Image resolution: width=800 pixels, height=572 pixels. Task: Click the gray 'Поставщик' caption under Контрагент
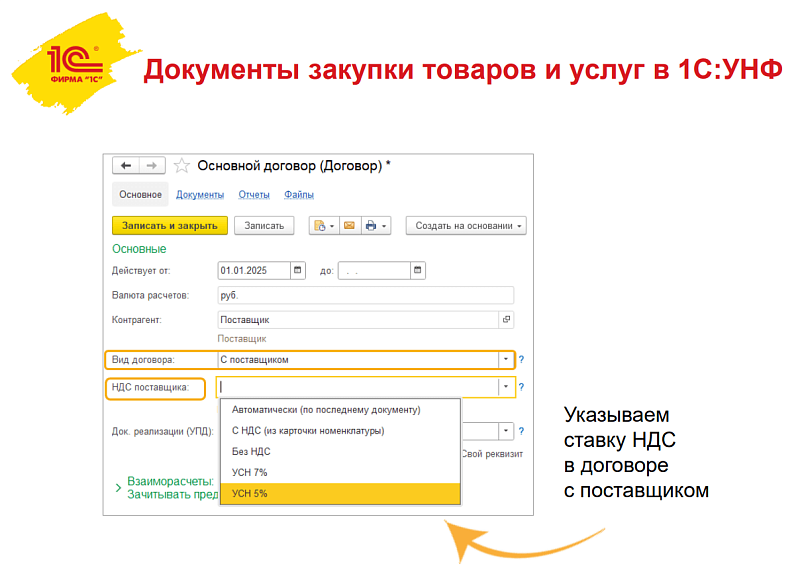click(242, 339)
